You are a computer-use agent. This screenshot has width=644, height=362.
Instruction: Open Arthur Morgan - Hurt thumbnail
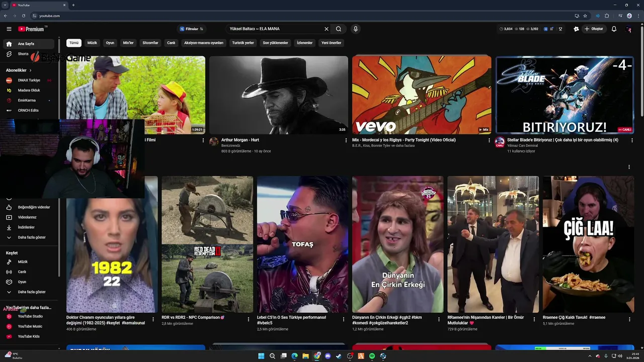[279, 95]
